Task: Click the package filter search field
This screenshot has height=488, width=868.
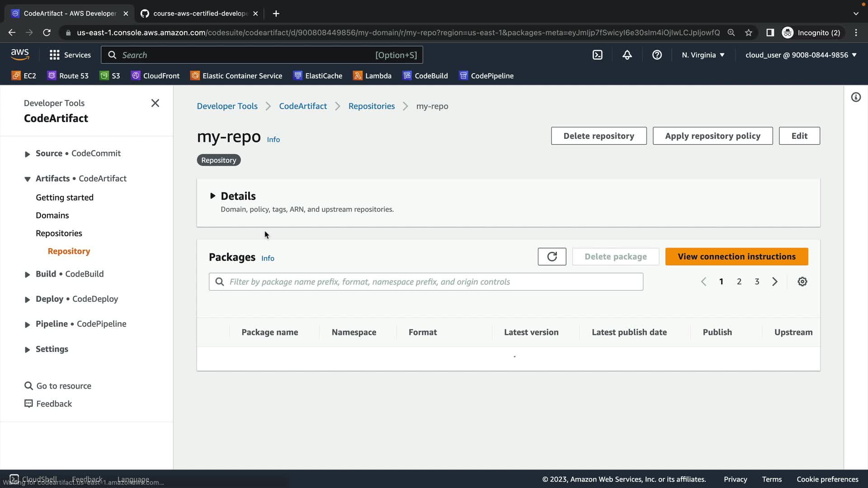Action: click(426, 282)
